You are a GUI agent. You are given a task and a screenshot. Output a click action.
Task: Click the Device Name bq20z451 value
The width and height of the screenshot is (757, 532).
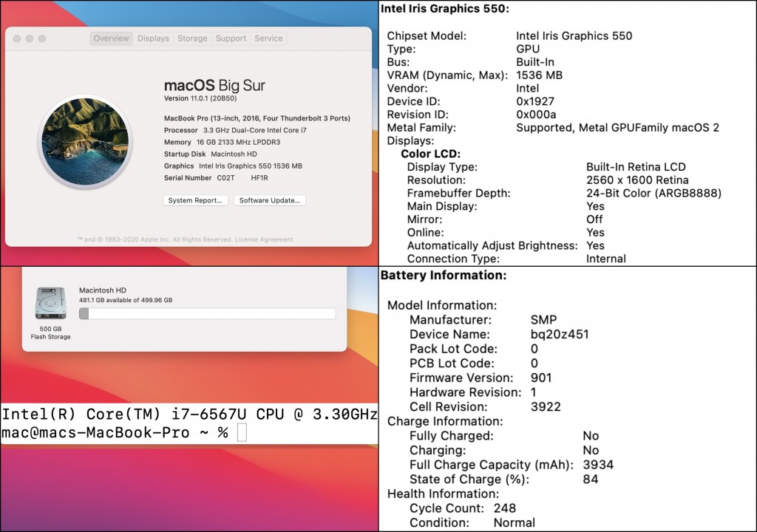[x=560, y=335]
